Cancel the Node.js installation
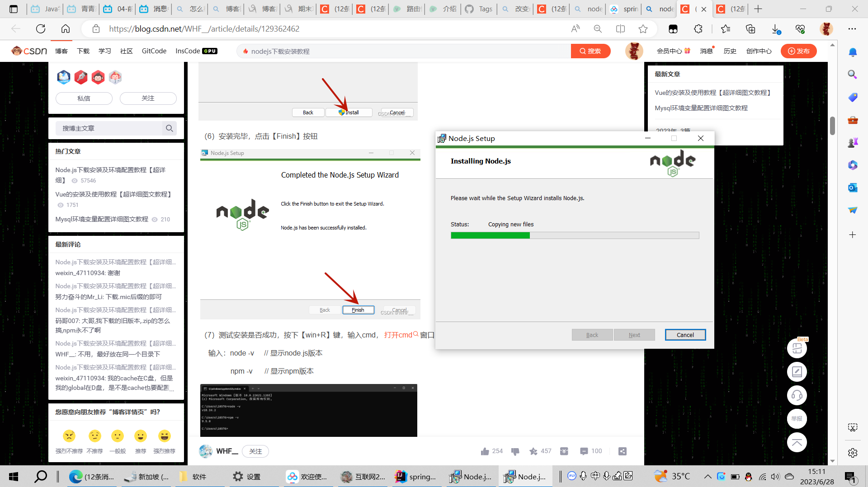This screenshot has height=487, width=868. click(x=685, y=334)
